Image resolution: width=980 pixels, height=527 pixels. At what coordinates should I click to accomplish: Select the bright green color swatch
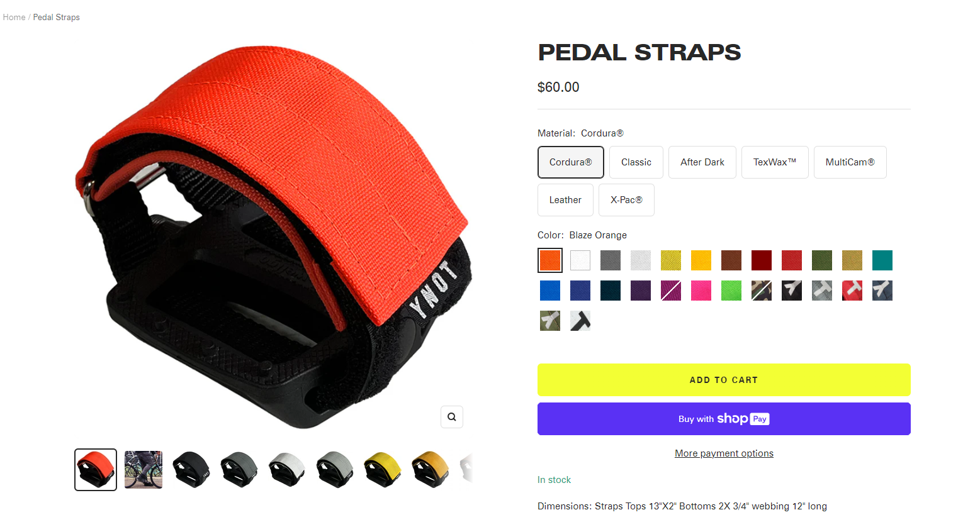tap(731, 291)
